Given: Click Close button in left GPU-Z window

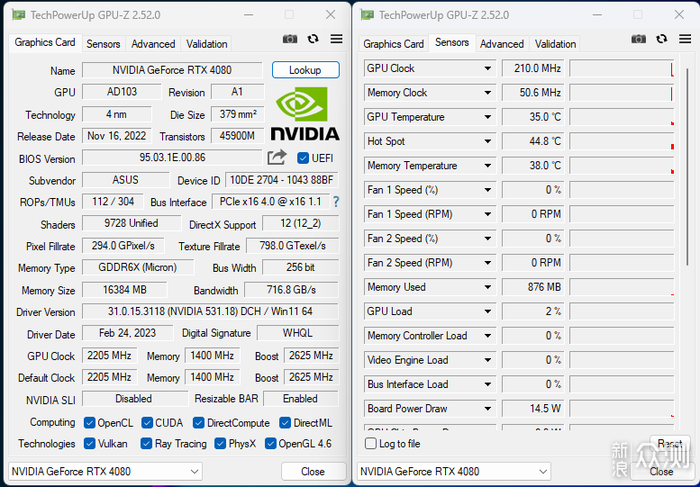Looking at the screenshot, I should point(313,471).
